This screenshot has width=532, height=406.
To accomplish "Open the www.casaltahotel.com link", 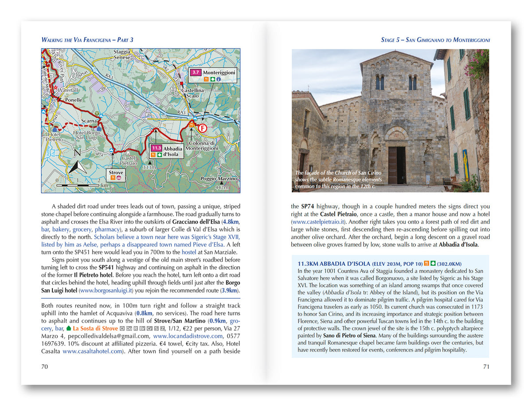I will tap(92, 351).
